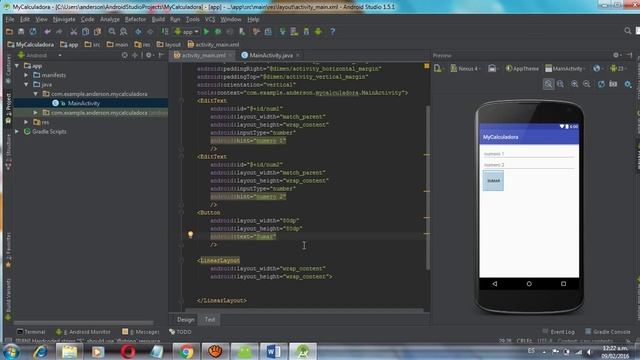Open the API level 23 dropdown

(618, 69)
